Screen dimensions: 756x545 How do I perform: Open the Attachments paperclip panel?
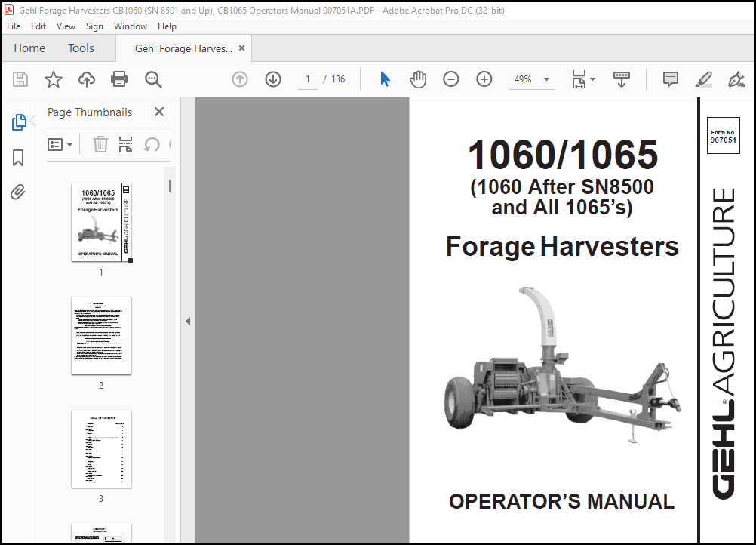point(18,192)
